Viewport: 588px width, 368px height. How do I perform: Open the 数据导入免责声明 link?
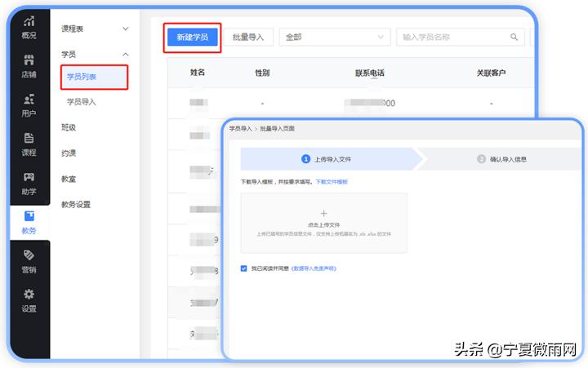click(314, 268)
